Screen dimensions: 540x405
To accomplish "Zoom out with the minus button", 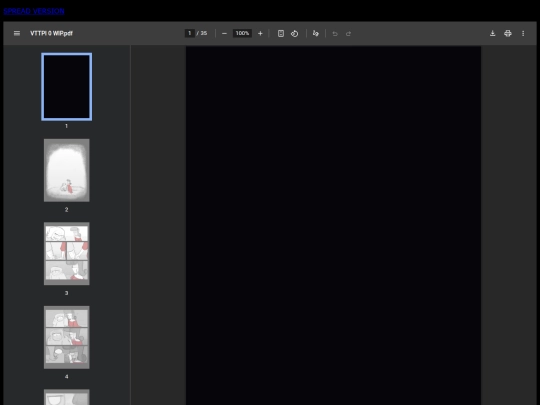I will coord(225,33).
